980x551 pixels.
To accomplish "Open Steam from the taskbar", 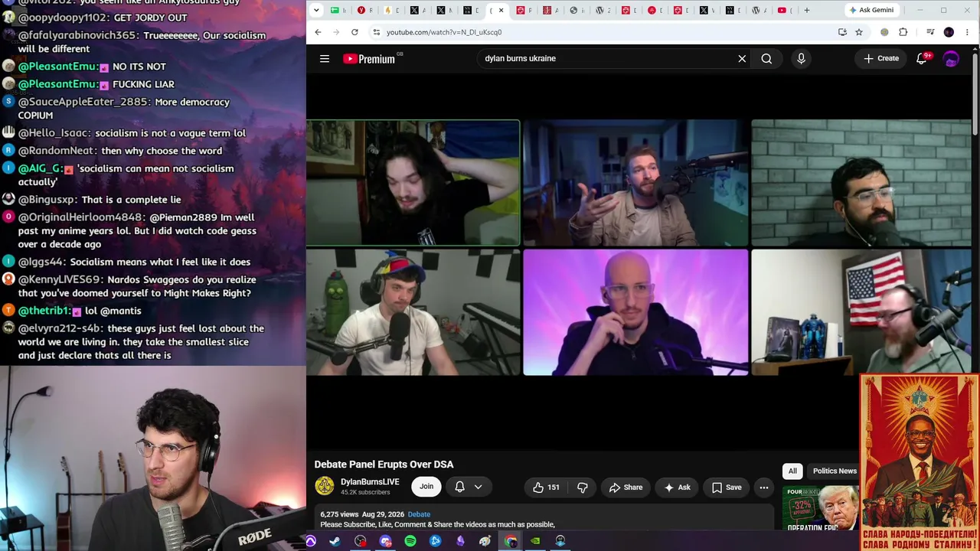I will pos(335,541).
